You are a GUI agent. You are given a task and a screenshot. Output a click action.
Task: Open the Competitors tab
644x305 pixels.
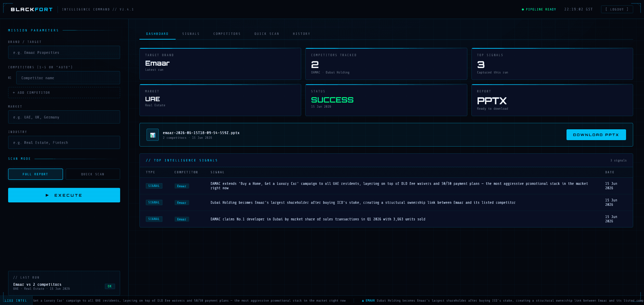click(x=227, y=34)
